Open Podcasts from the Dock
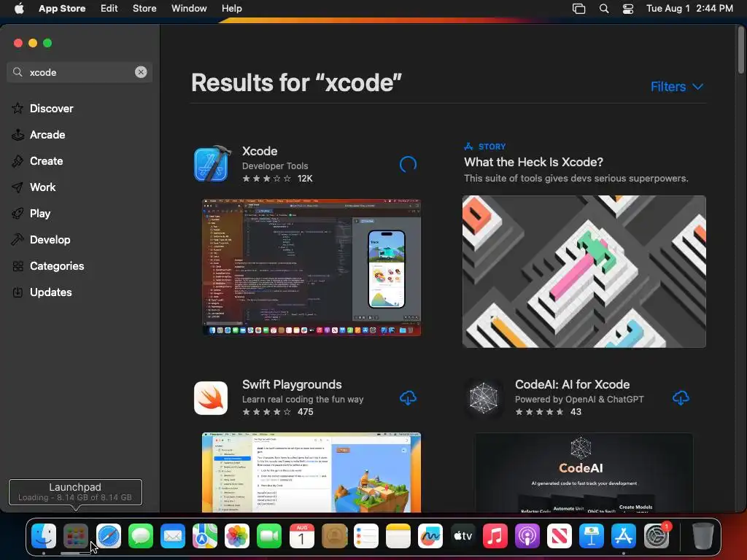 pos(527,536)
